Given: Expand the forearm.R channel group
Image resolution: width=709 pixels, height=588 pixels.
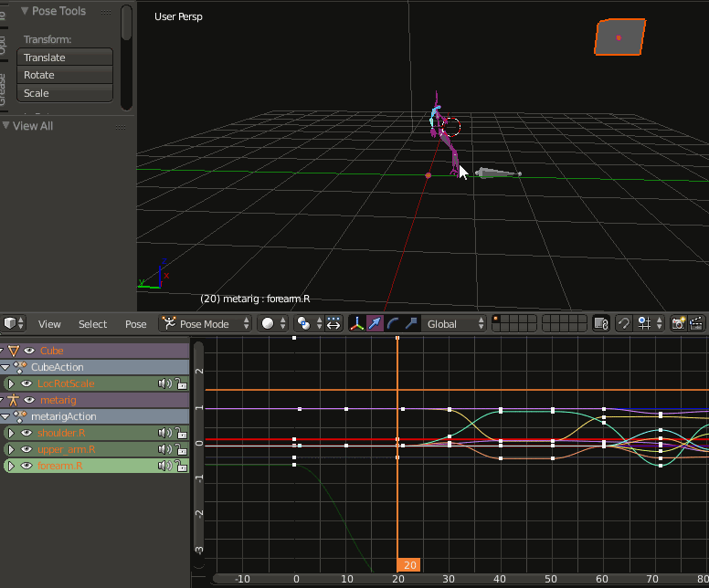Looking at the screenshot, I should [11, 466].
